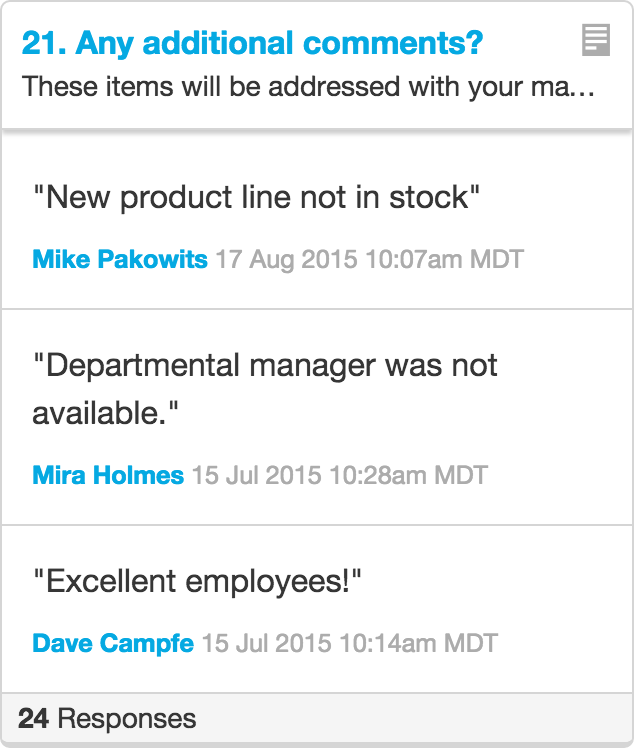Click the question number "21." in title
This screenshot has height=748, width=634.
pyautogui.click(x=44, y=43)
